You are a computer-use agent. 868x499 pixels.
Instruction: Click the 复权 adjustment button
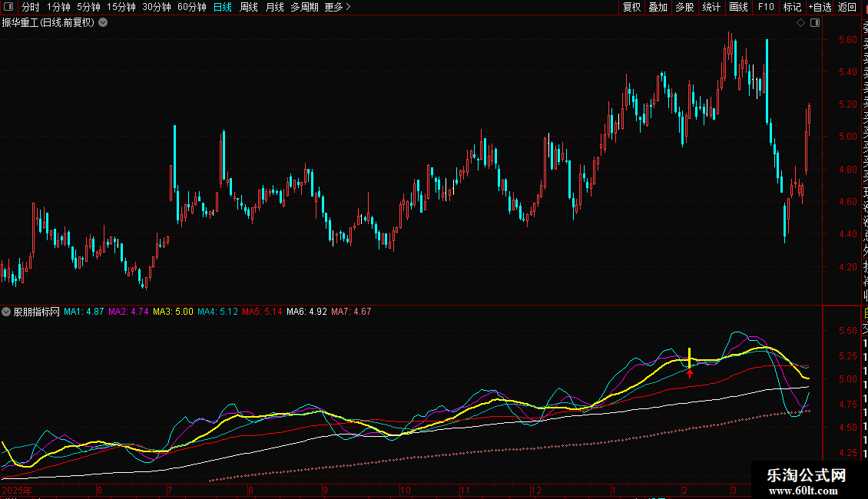click(x=631, y=7)
